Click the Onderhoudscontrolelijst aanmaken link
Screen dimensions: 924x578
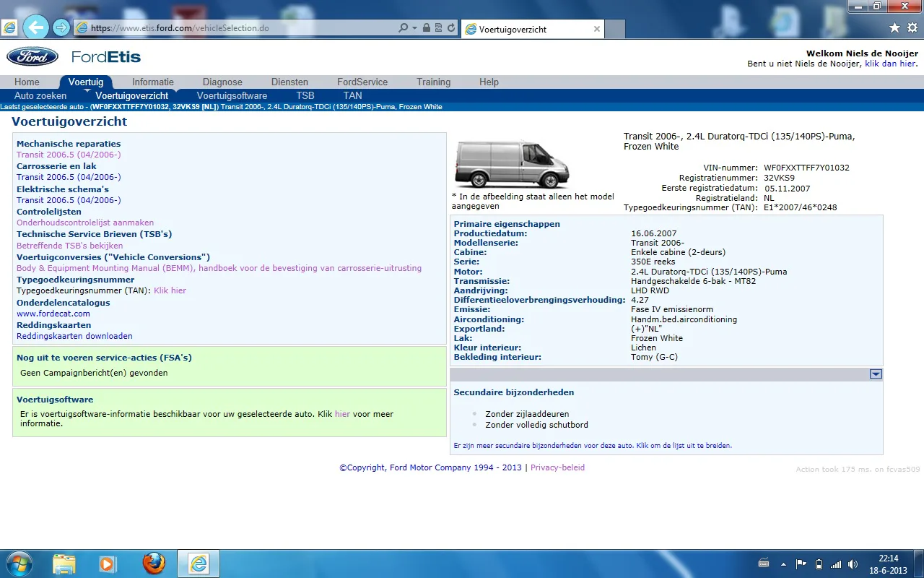pyautogui.click(x=85, y=223)
